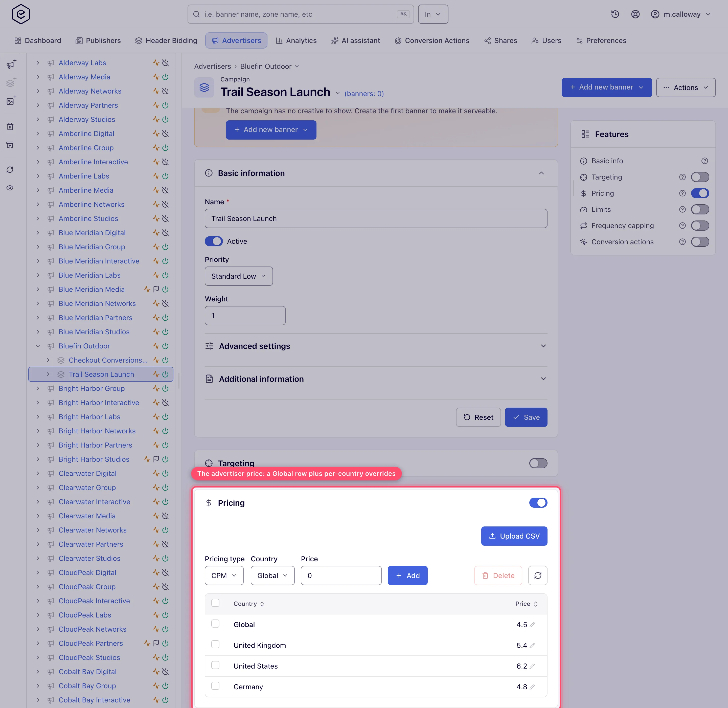Click refresh icon in the Pricing table toolbar
Image resolution: width=728 pixels, height=708 pixels.
point(538,576)
